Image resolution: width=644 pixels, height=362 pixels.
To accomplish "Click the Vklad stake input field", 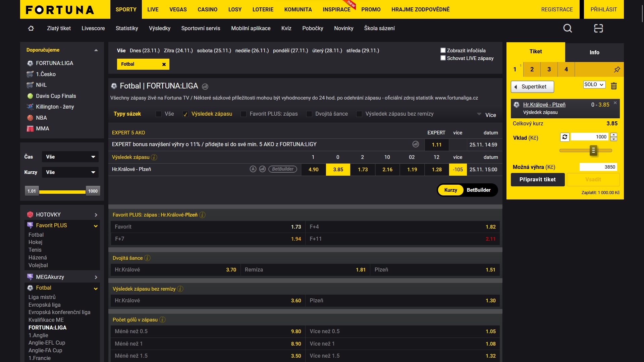I will [x=590, y=137].
